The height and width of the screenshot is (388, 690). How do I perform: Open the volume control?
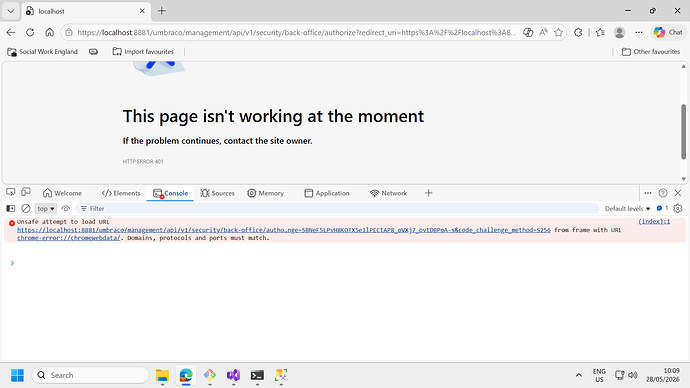pyautogui.click(x=633, y=375)
